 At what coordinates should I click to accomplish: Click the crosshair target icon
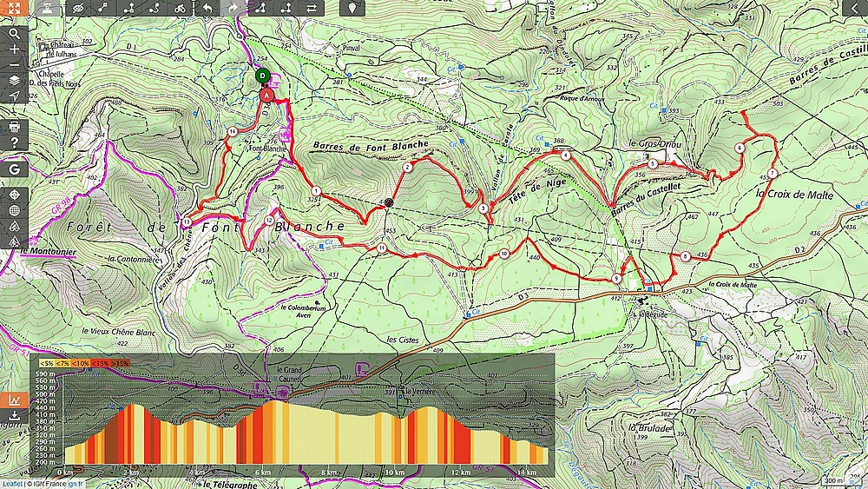click(14, 195)
